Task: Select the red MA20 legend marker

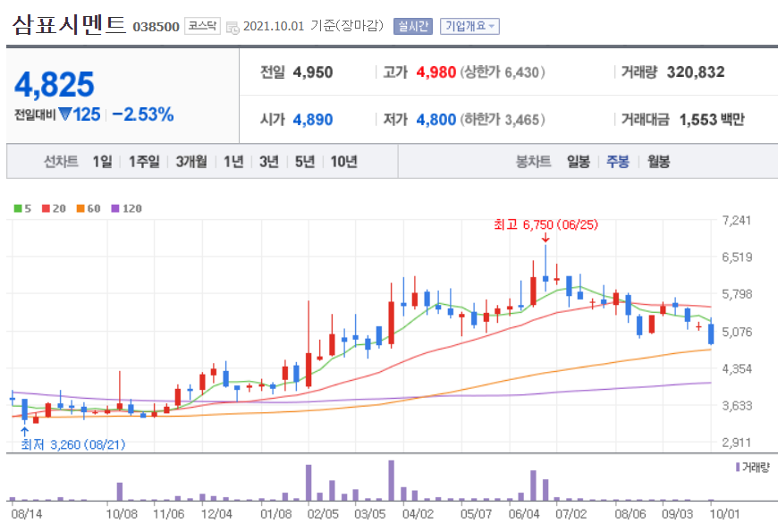Action: (46, 207)
